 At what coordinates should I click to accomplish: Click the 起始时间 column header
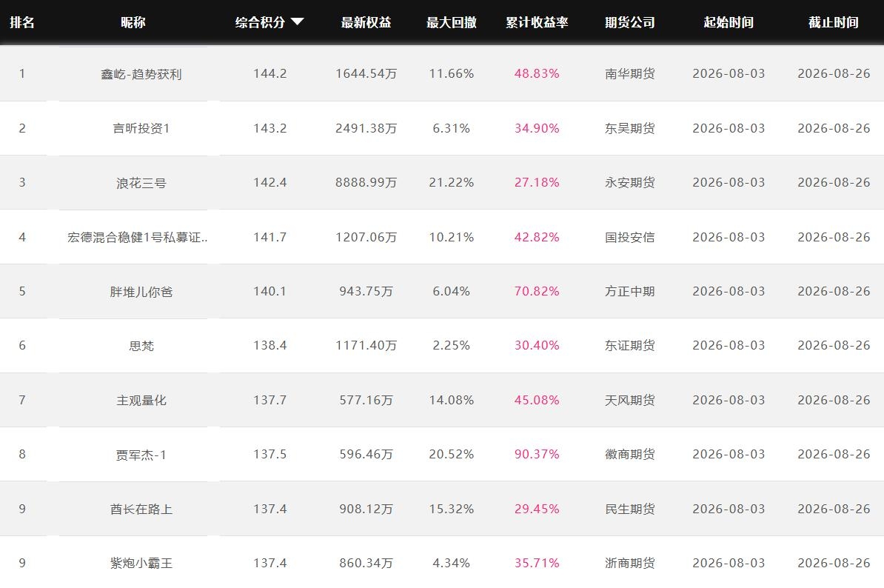(729, 22)
